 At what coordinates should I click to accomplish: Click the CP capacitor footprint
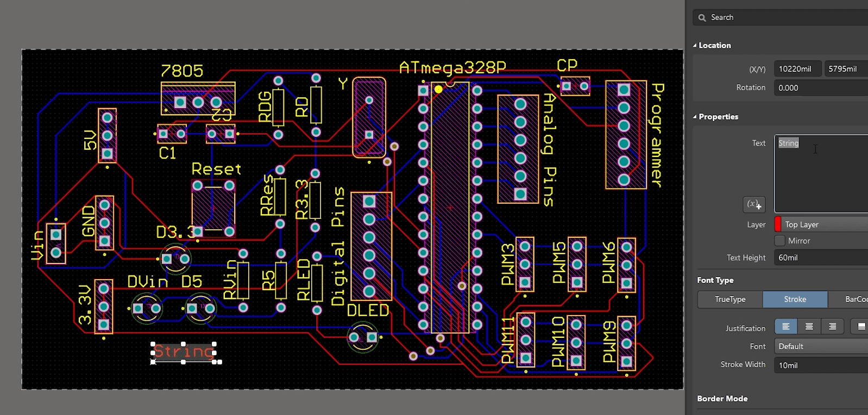click(575, 86)
